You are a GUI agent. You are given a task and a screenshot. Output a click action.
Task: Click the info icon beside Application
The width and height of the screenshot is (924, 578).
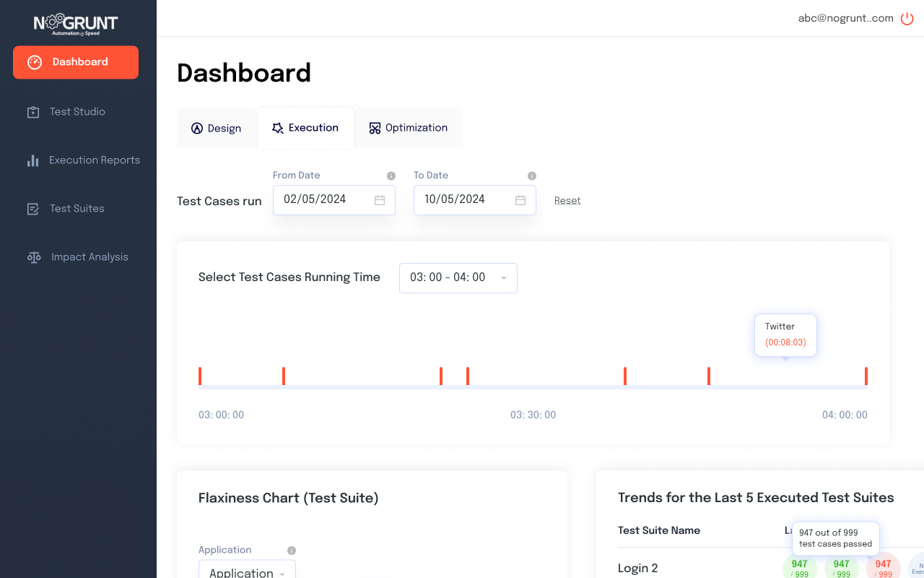(x=291, y=549)
